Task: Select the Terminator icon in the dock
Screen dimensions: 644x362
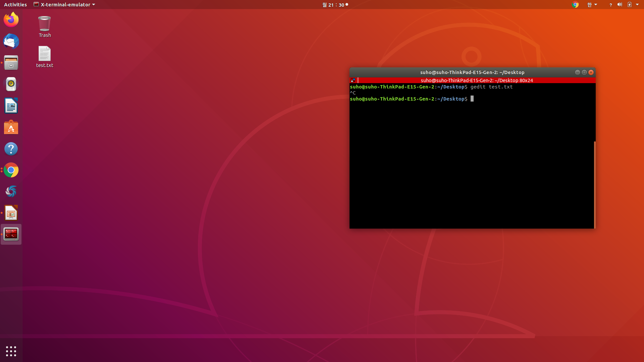Action: click(11, 234)
